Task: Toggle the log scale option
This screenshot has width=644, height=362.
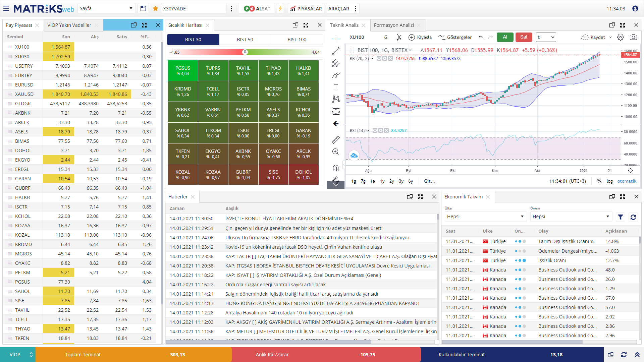Action: (609, 181)
